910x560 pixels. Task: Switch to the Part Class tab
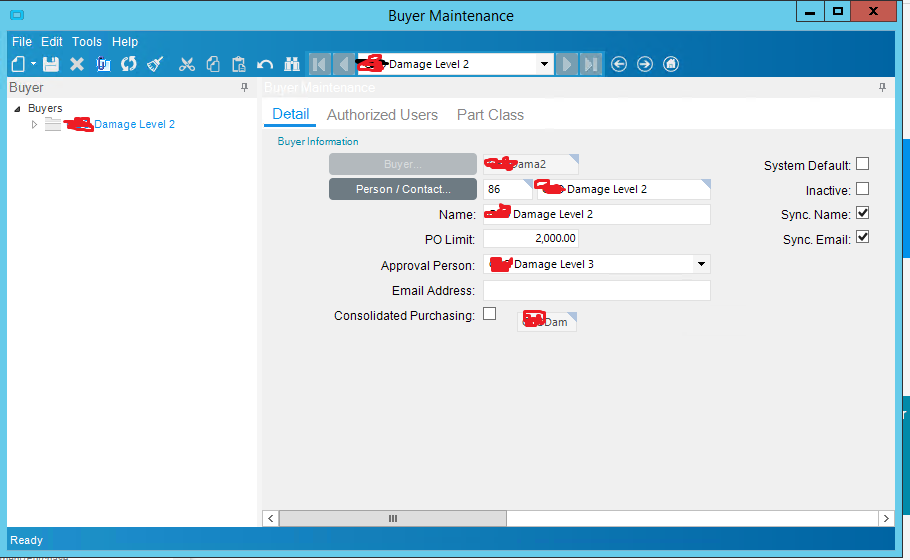coord(490,115)
